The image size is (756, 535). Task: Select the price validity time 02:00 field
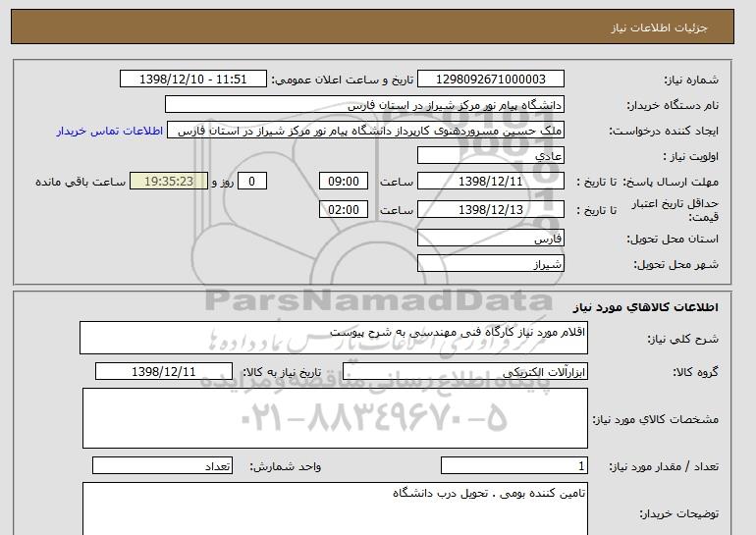pos(344,210)
